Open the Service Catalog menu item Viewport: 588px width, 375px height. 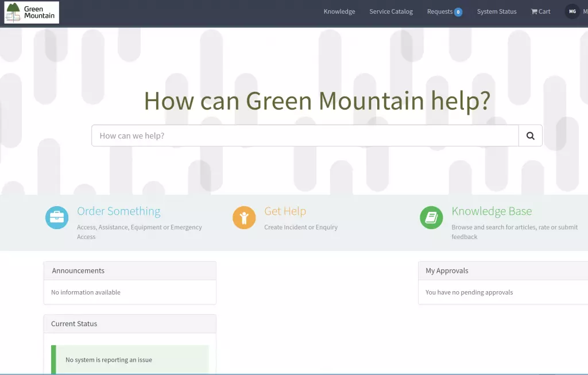[390, 11]
